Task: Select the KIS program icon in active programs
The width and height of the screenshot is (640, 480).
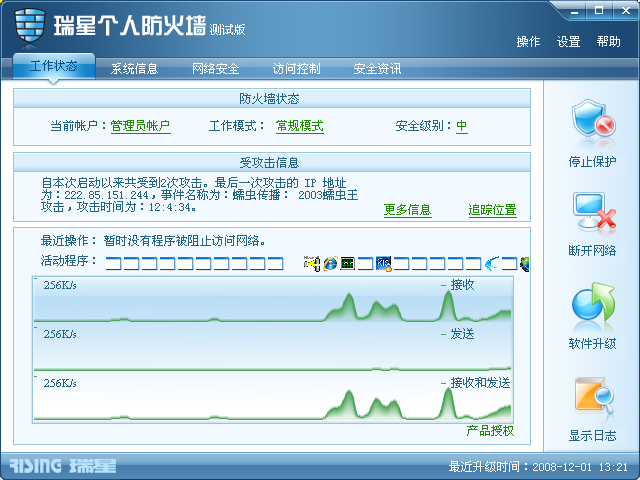Action: click(x=383, y=263)
